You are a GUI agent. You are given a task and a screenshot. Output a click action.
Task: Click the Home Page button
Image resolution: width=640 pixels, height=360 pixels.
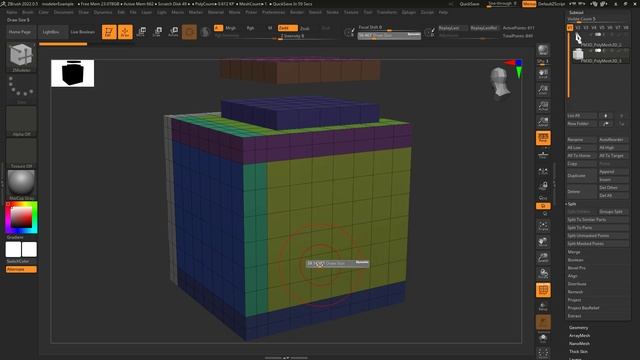(x=20, y=32)
